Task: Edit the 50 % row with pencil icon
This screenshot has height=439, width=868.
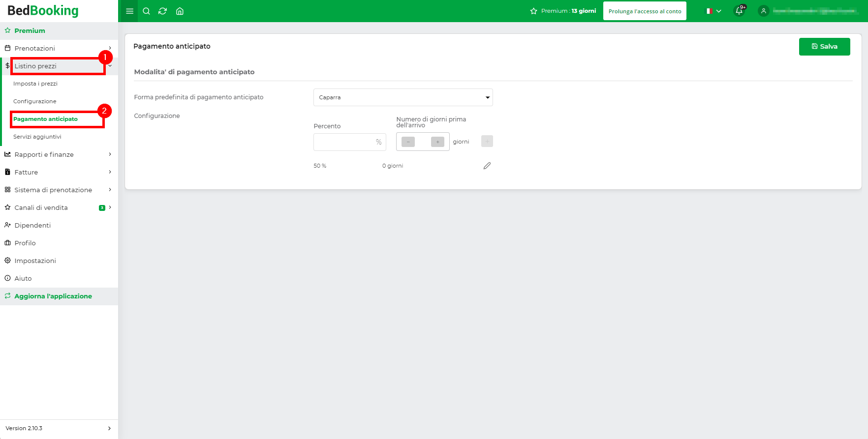Action: click(487, 166)
